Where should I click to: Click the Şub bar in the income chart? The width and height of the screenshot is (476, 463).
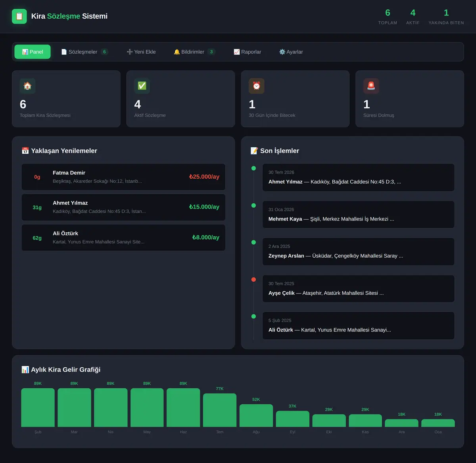coord(38,407)
